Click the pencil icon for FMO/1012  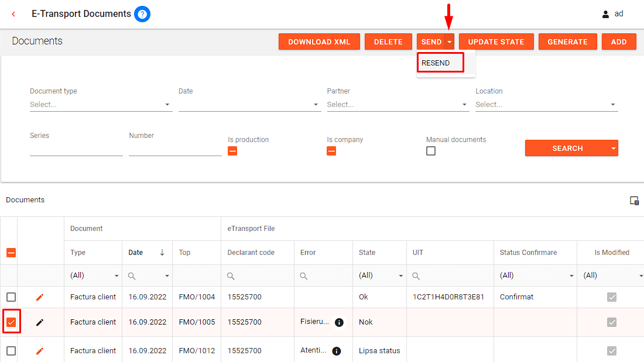point(40,351)
